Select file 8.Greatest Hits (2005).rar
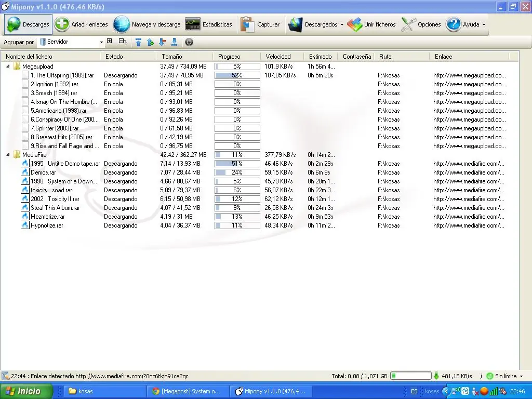This screenshot has height=399, width=532. (61, 137)
